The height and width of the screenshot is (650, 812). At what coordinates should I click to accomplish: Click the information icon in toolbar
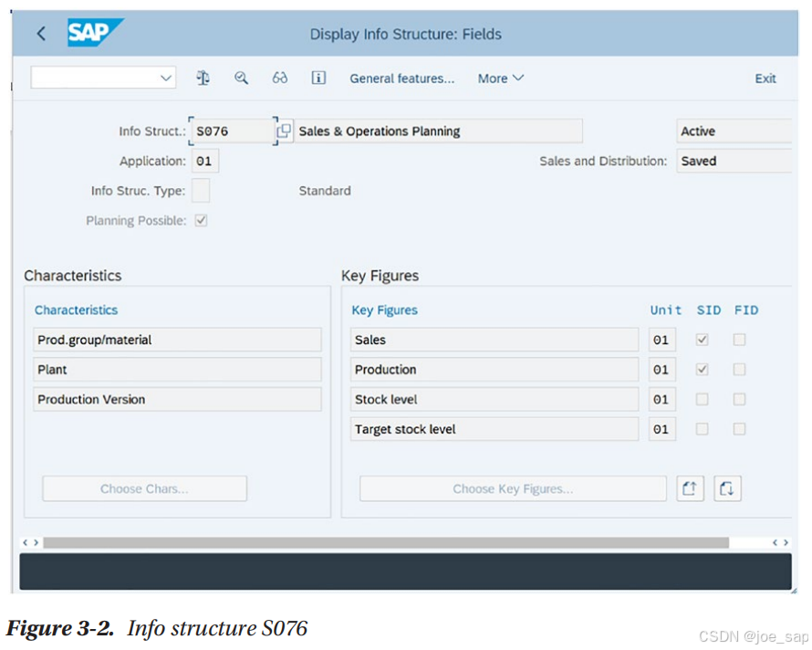[x=318, y=79]
